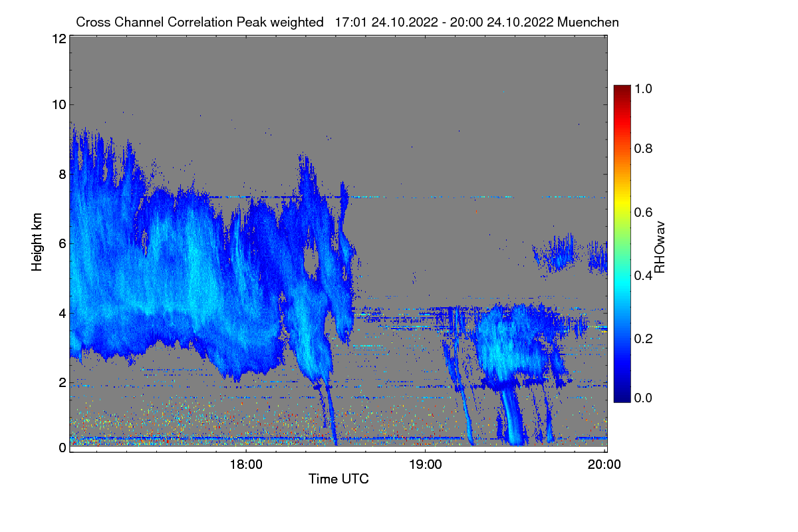This screenshot has height=532, width=798.
Task: Click the colorbar value "0.4"
Action: point(644,275)
